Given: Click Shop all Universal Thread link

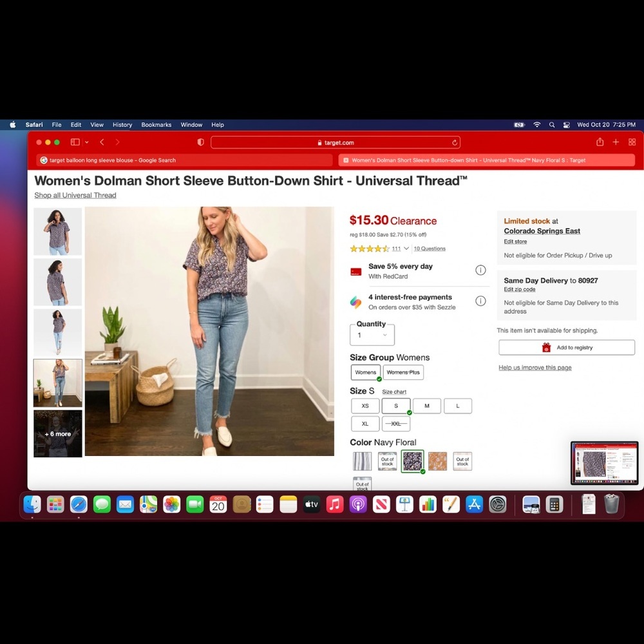Looking at the screenshot, I should tap(75, 195).
